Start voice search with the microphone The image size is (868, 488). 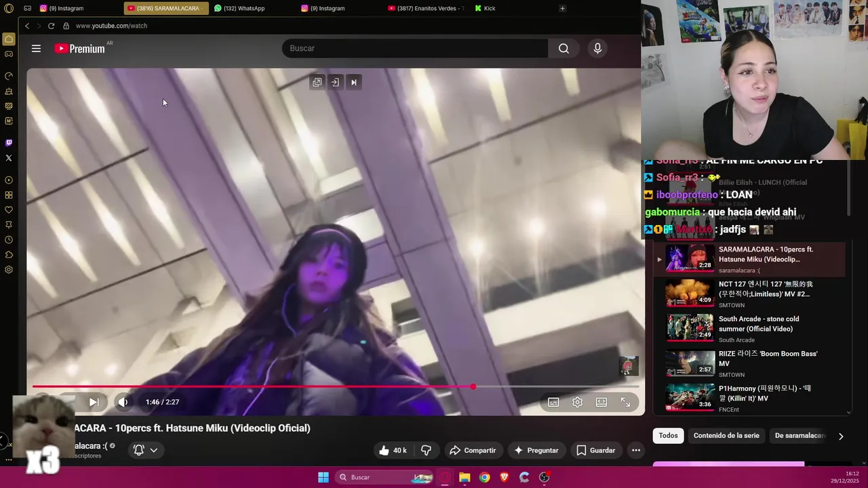coord(597,48)
